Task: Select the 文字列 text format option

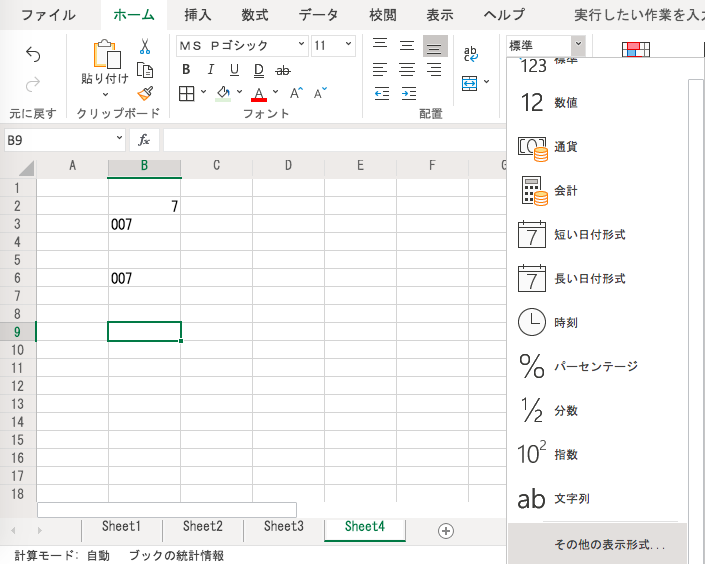Action: pos(598,499)
